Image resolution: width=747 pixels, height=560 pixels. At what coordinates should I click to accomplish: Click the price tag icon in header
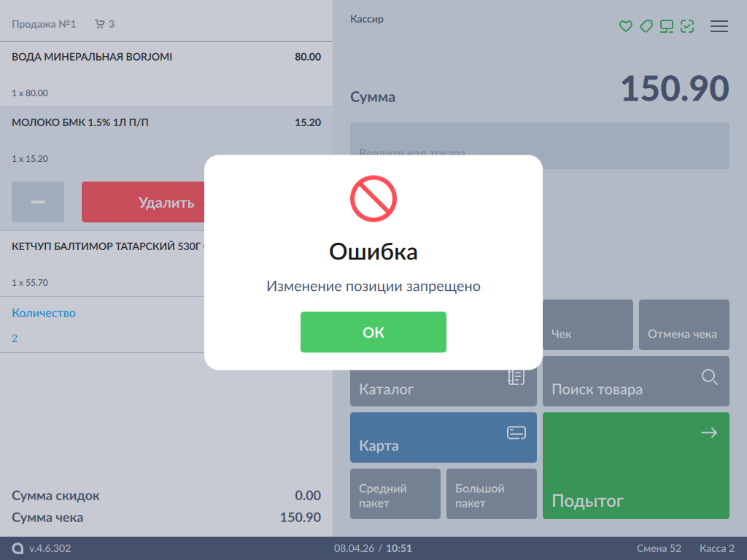point(646,26)
